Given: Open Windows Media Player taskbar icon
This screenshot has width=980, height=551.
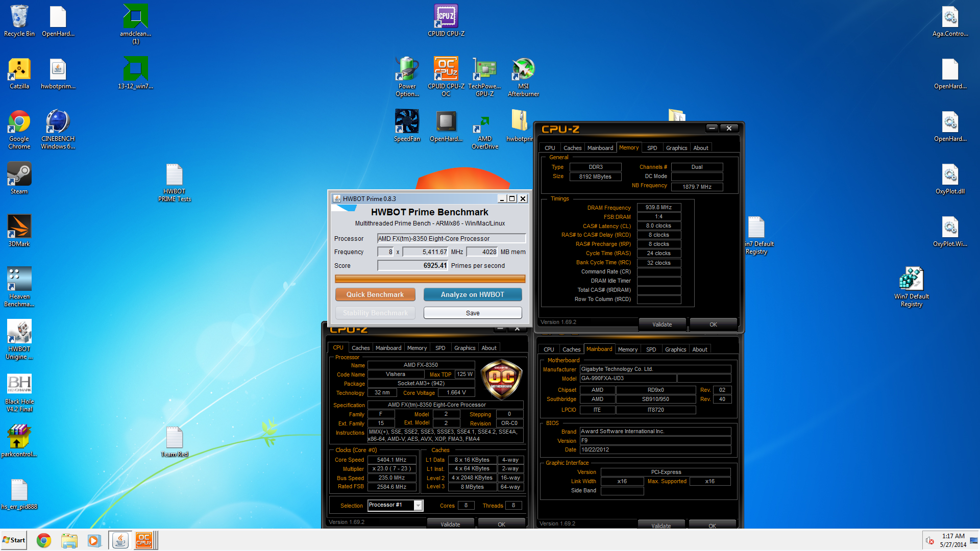Looking at the screenshot, I should (x=94, y=540).
